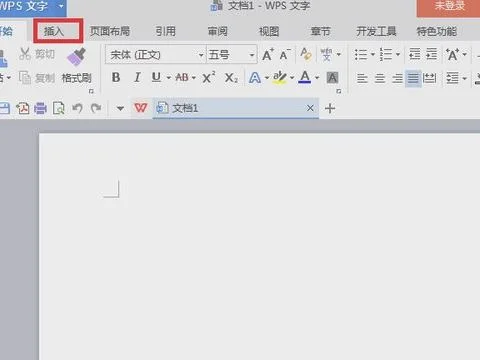Redo the last action

click(96, 108)
